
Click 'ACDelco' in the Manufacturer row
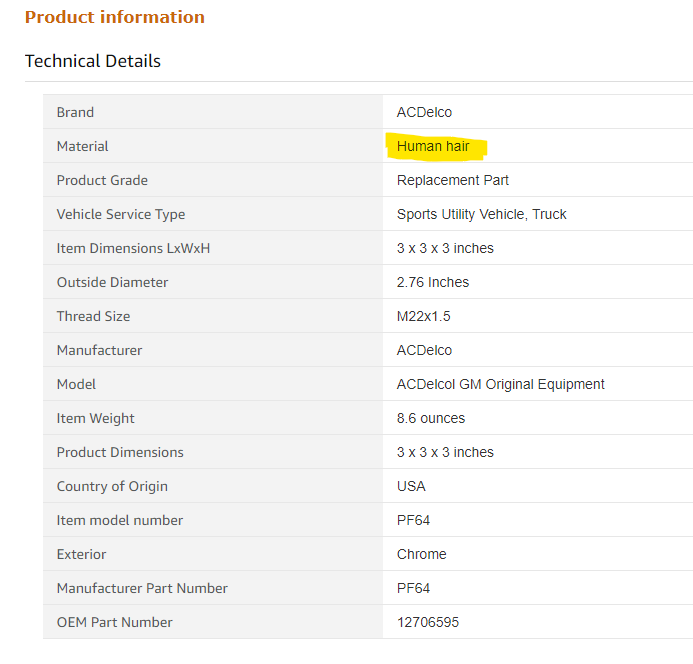(x=424, y=351)
